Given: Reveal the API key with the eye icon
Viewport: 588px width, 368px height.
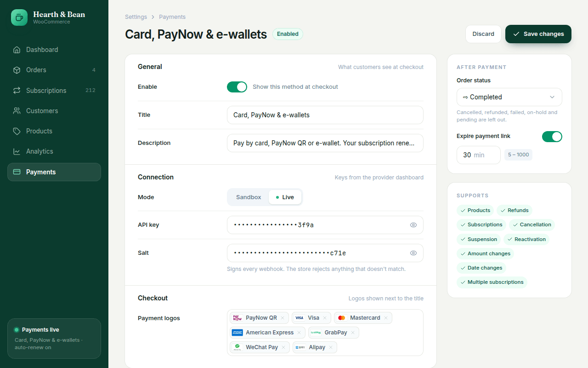Looking at the screenshot, I should [413, 225].
